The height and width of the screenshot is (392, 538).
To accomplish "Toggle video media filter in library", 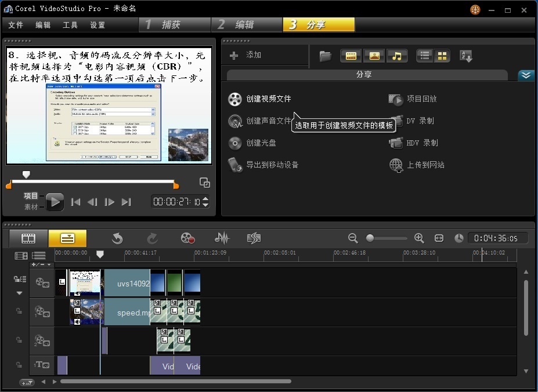I will [351, 56].
